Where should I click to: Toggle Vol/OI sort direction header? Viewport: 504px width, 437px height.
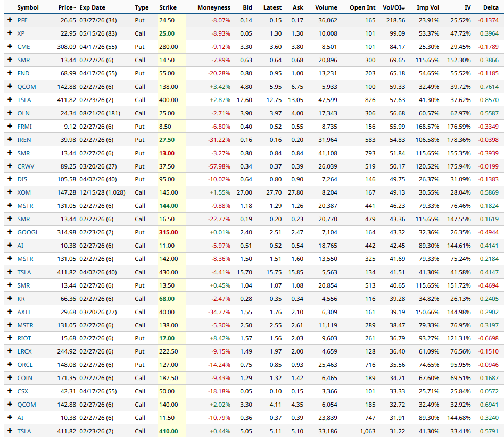[394, 7]
